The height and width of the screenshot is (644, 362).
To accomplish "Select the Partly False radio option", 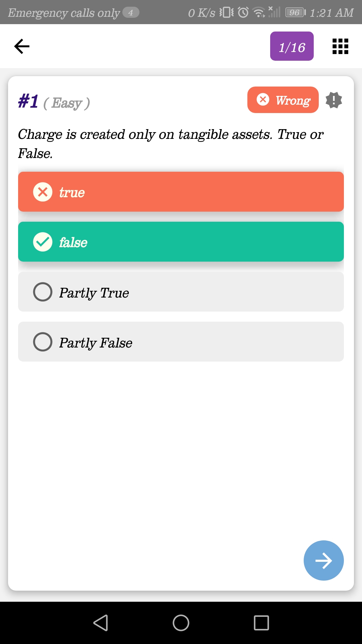I will [x=43, y=342].
